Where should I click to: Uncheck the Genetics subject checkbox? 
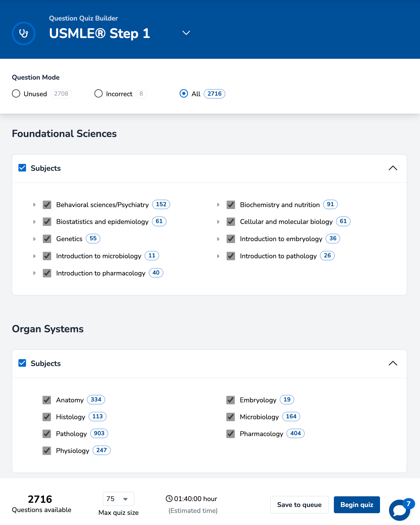47,239
